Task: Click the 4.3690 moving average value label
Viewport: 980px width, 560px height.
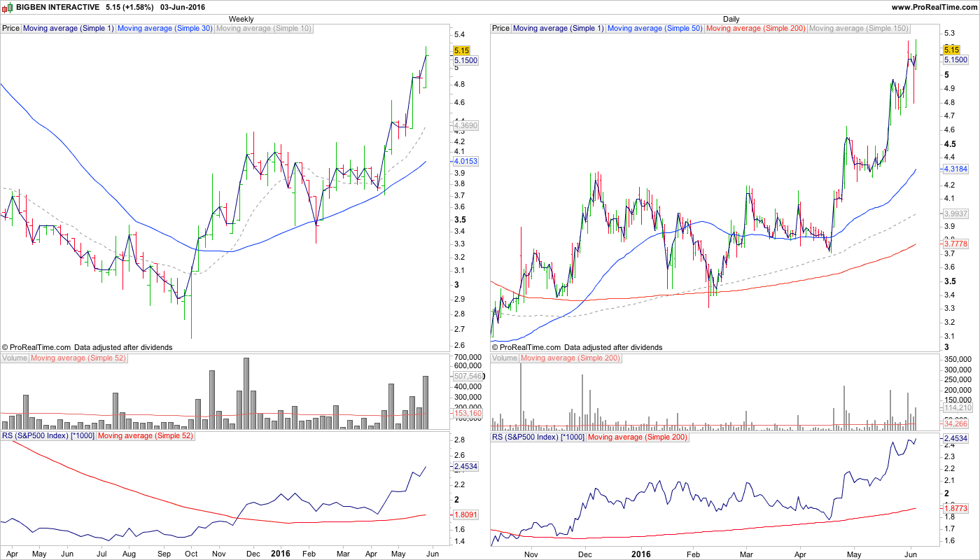Action: coord(465,125)
